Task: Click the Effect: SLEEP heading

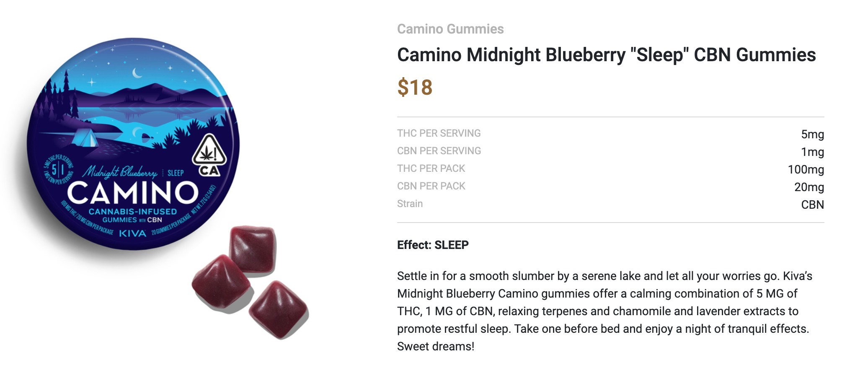Action: point(433,245)
